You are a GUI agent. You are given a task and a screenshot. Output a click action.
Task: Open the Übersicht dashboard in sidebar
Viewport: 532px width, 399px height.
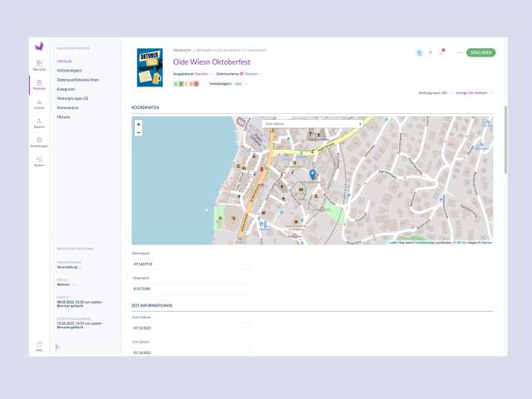39,65
